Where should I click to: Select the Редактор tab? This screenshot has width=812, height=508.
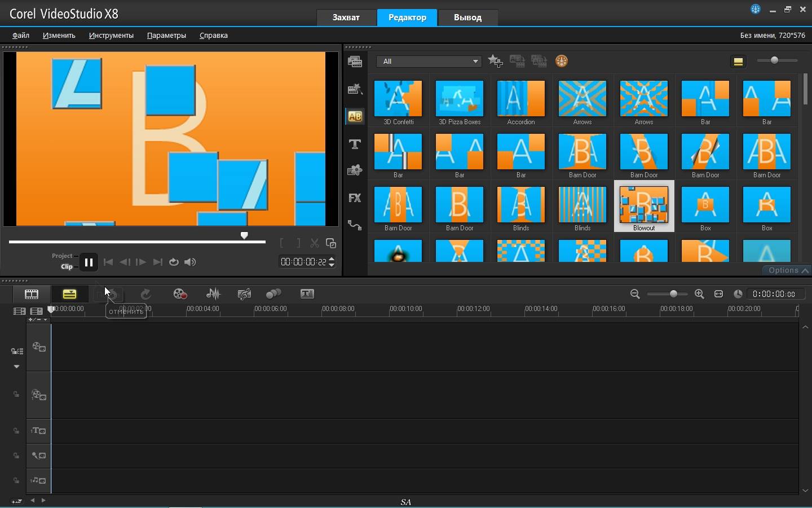407,17
